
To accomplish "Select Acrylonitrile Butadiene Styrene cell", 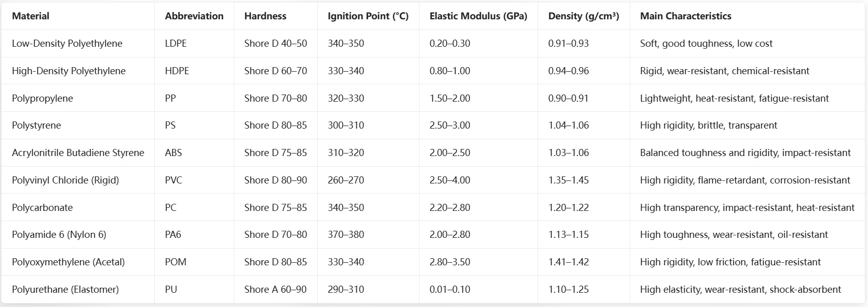I will pyautogui.click(x=78, y=153).
